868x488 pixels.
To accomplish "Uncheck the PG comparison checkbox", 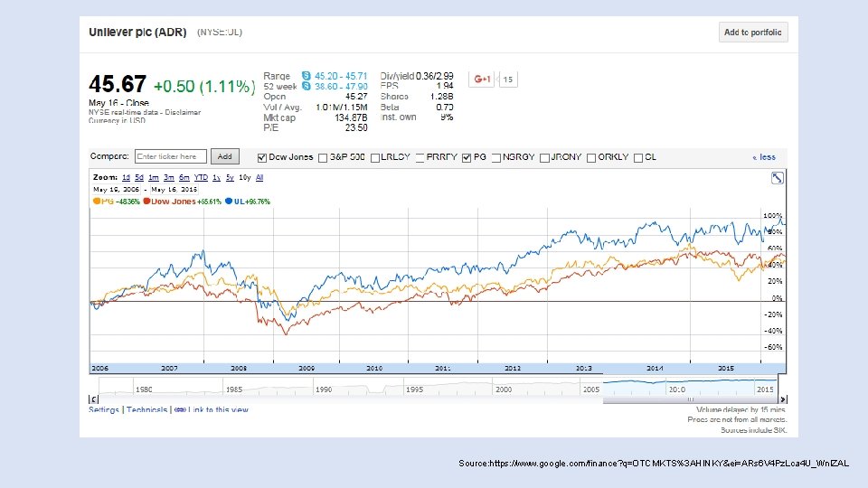I will pyautogui.click(x=467, y=157).
